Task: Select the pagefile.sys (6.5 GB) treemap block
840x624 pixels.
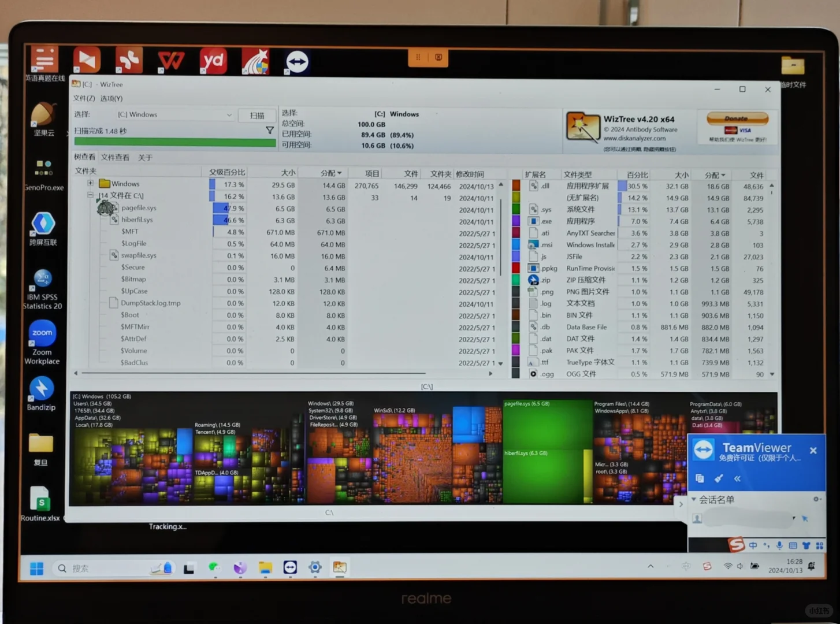Action: (547, 424)
